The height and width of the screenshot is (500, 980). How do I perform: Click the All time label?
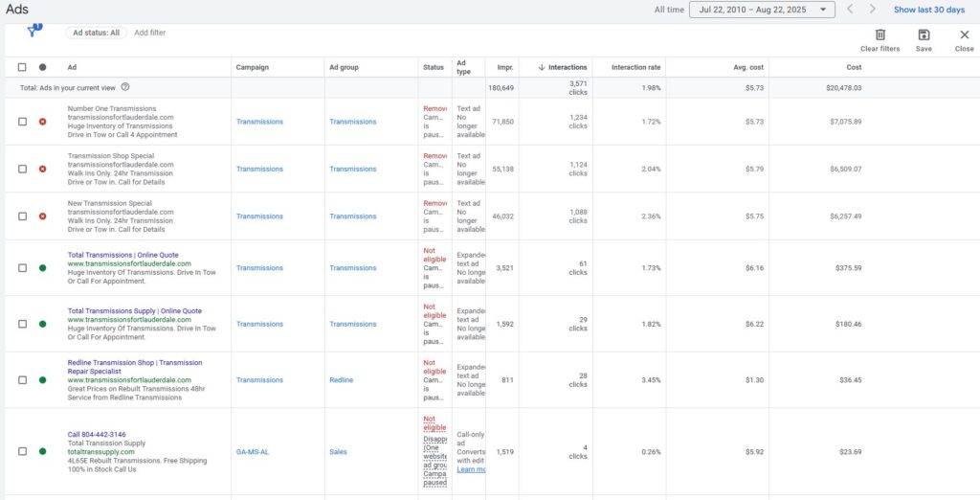(669, 10)
